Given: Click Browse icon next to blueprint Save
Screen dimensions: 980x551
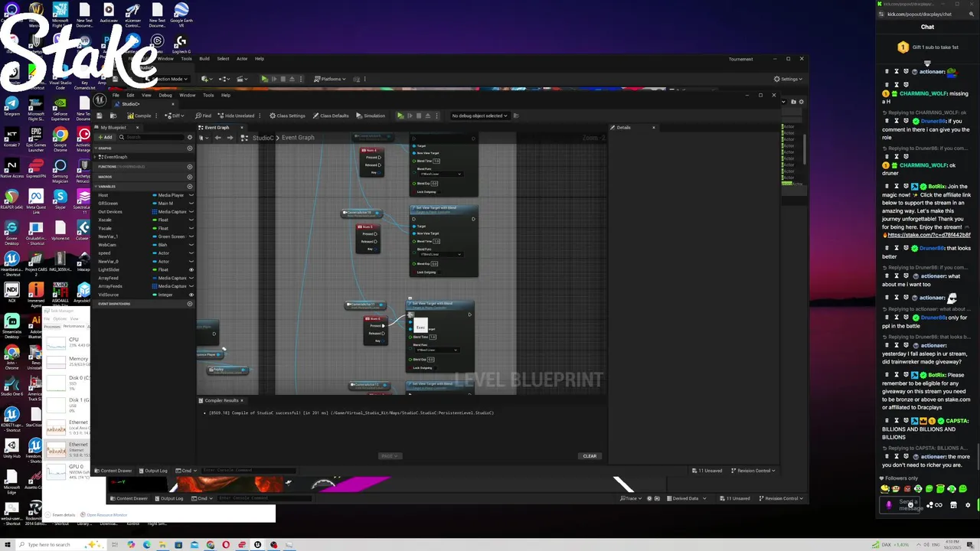Looking at the screenshot, I should (113, 116).
